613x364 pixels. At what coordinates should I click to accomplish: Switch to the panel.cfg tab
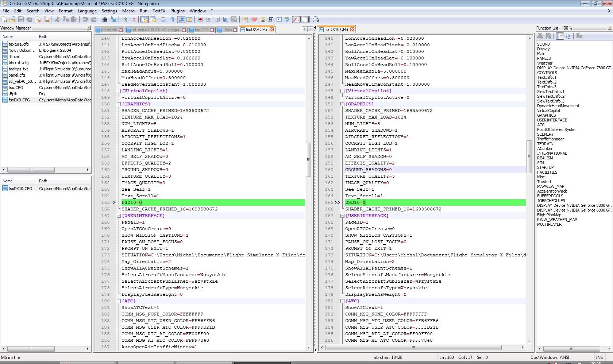(109, 30)
